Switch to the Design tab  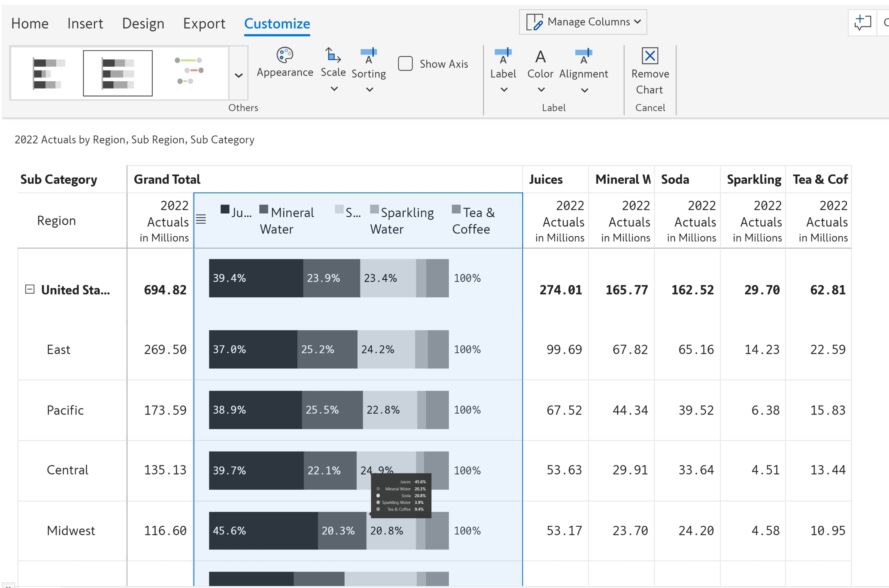click(143, 24)
